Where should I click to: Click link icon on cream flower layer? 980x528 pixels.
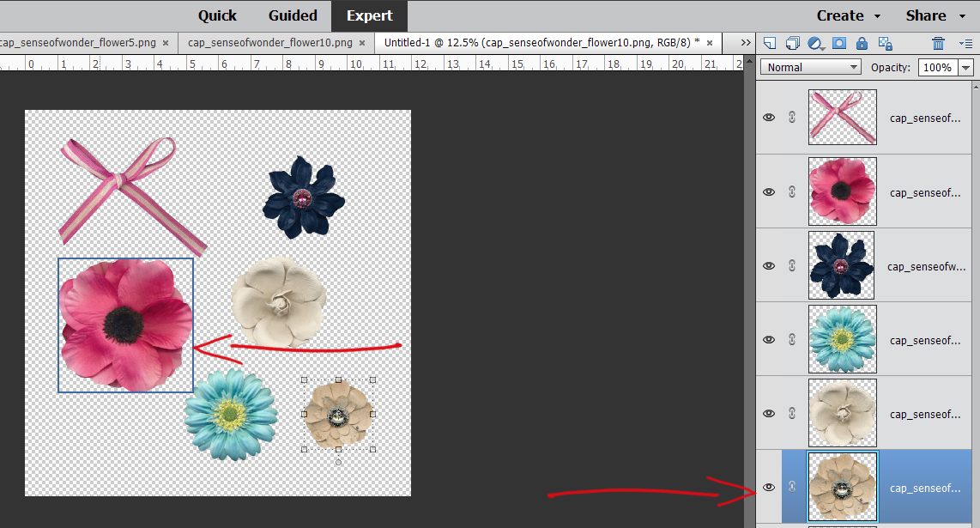792,413
